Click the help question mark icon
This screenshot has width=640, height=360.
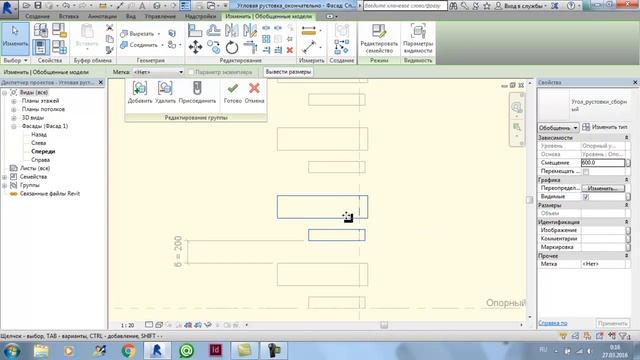pyautogui.click(x=571, y=6)
